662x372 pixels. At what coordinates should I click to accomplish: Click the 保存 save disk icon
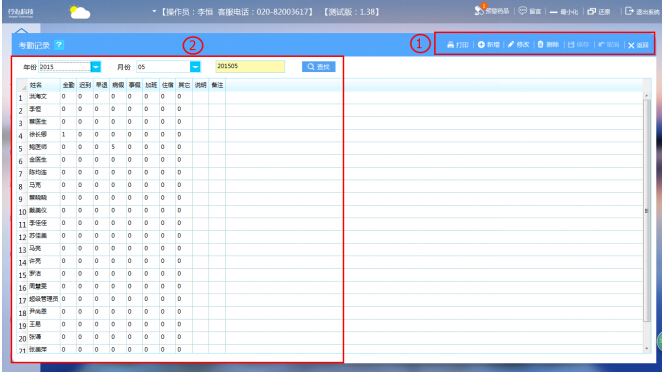[x=571, y=44]
